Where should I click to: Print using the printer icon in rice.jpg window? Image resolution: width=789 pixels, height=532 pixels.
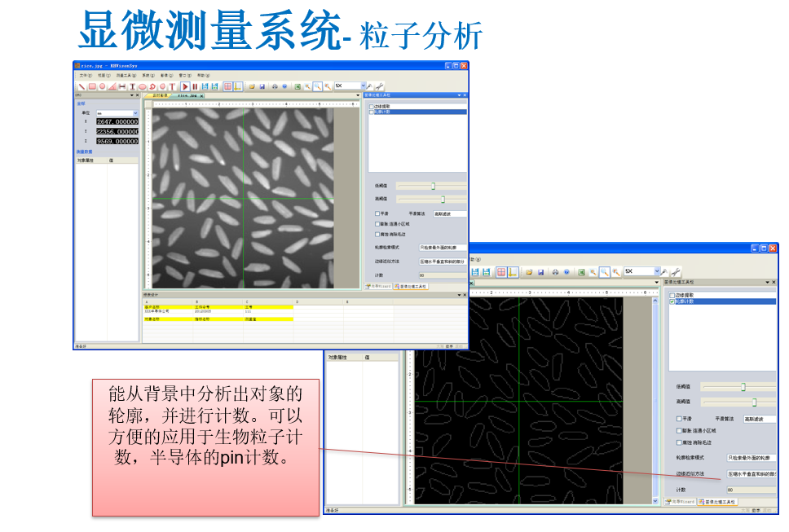275,86
